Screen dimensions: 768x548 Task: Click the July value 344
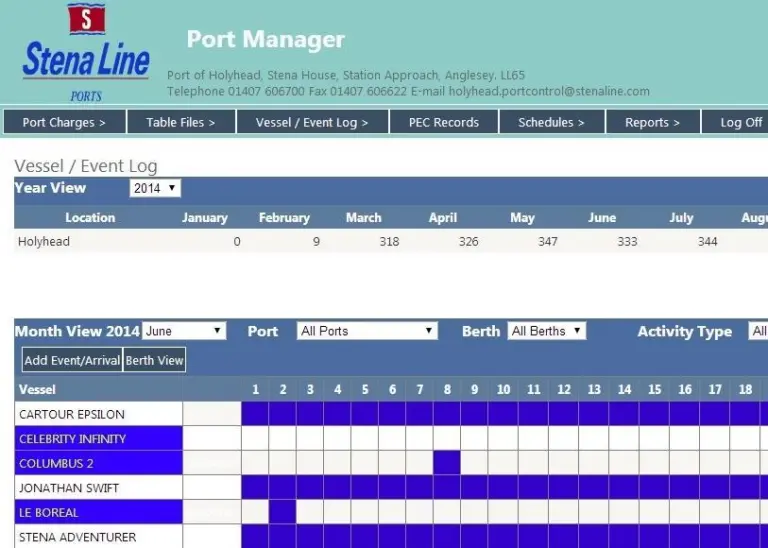pyautogui.click(x=708, y=241)
